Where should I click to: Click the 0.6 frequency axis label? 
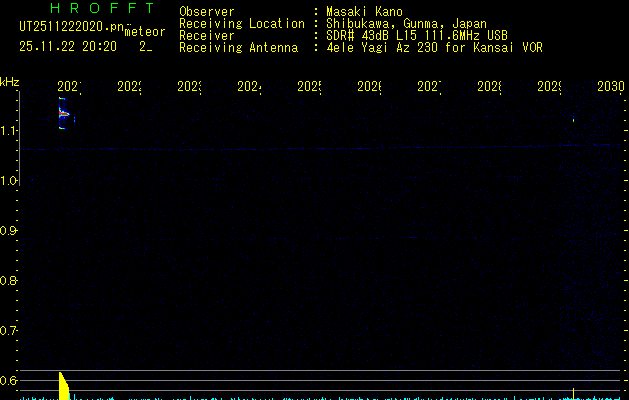10,381
